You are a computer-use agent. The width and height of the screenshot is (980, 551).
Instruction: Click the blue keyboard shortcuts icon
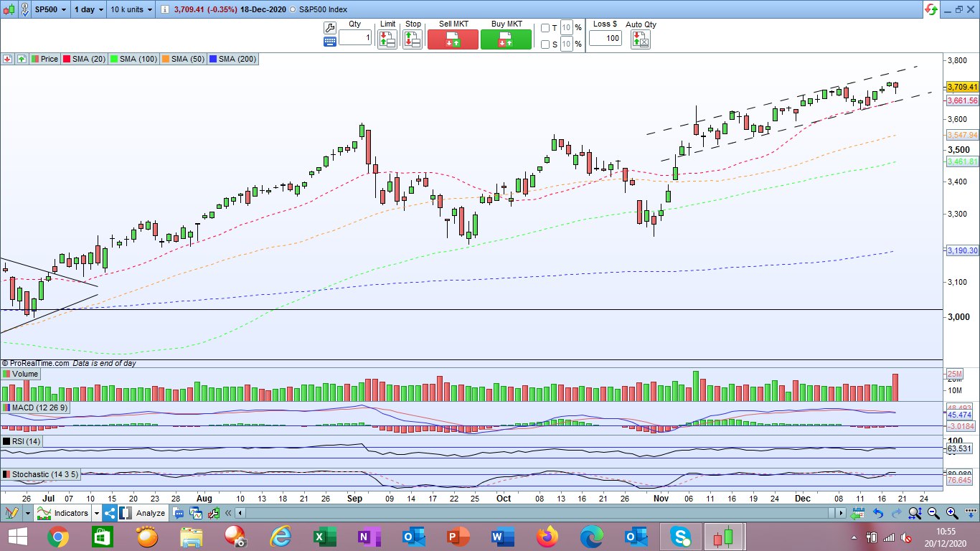point(330,42)
